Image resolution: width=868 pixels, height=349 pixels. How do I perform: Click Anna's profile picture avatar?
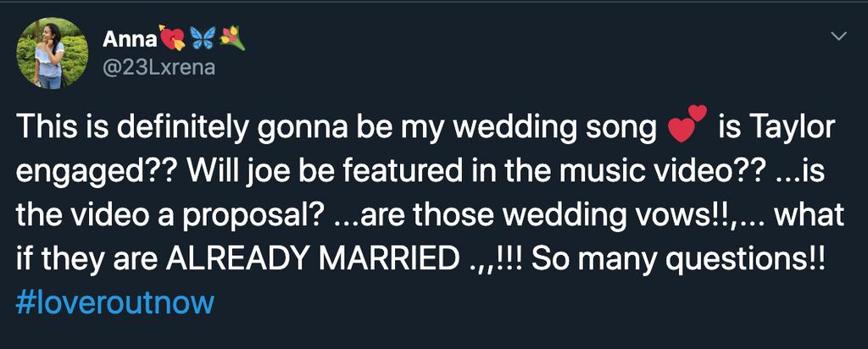53,53
